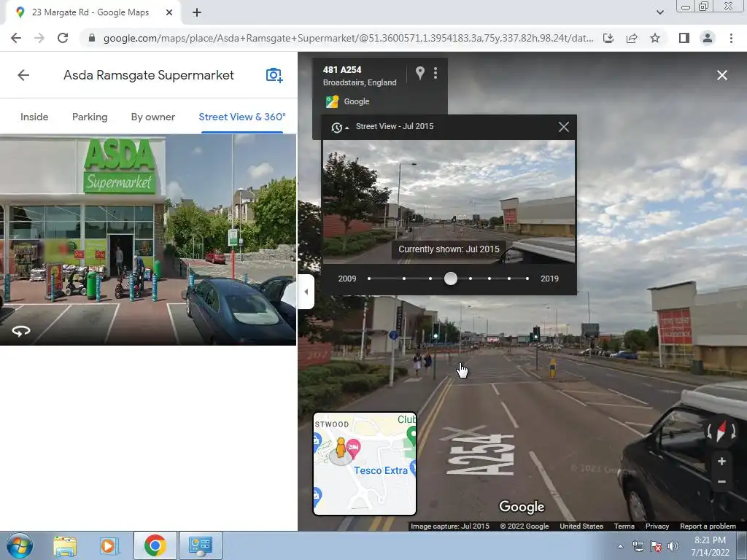Image resolution: width=747 pixels, height=560 pixels.
Task: Toggle the Chrome side panel icon
Action: tap(684, 38)
